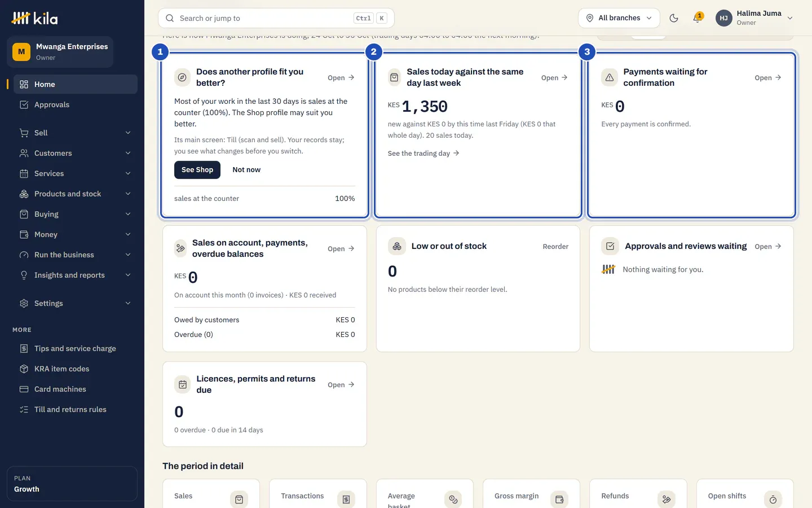Click the Average basket coins icon

tap(453, 500)
